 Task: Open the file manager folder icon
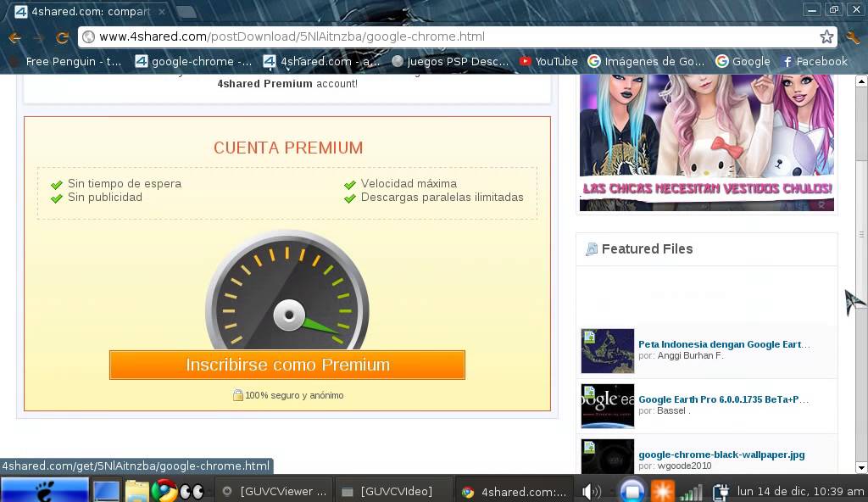136,491
